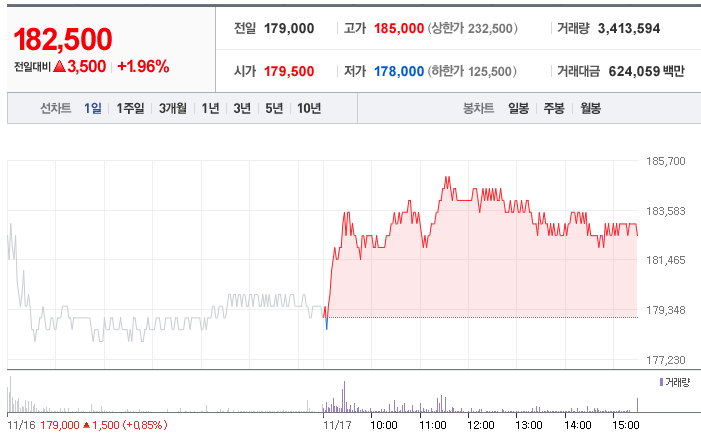Click the current price 182,500
The height and width of the screenshot is (437, 701).
pyautogui.click(x=63, y=39)
